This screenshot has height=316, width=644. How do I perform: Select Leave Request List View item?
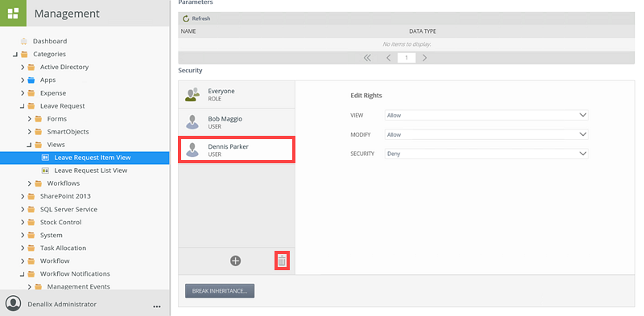[x=91, y=170]
